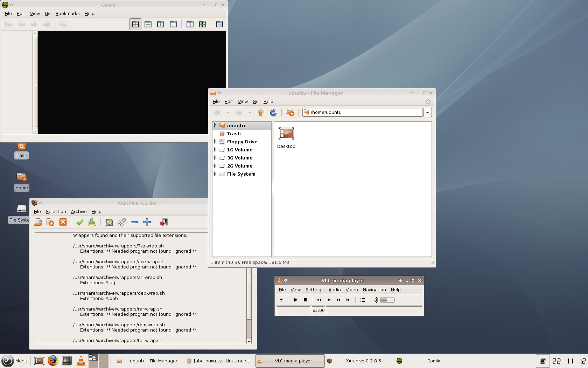Select the Desktop folder thumbnail
This screenshot has width=588, height=368.
pos(286,134)
